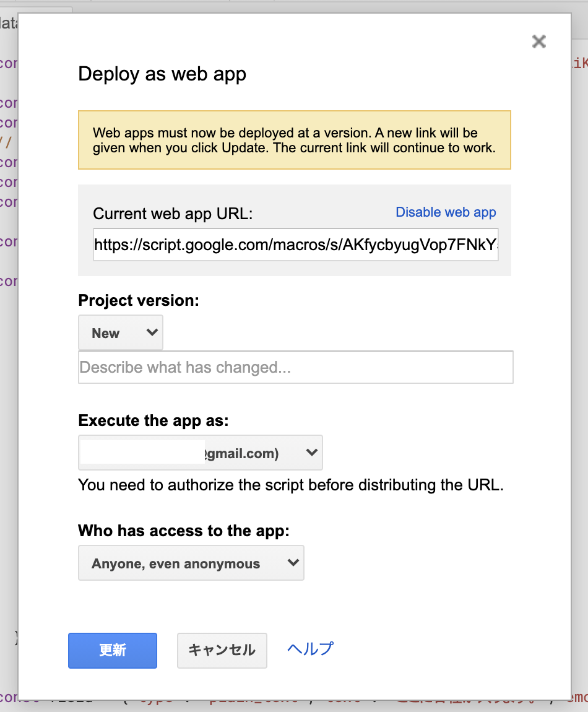Click the Disable web app link

point(446,212)
